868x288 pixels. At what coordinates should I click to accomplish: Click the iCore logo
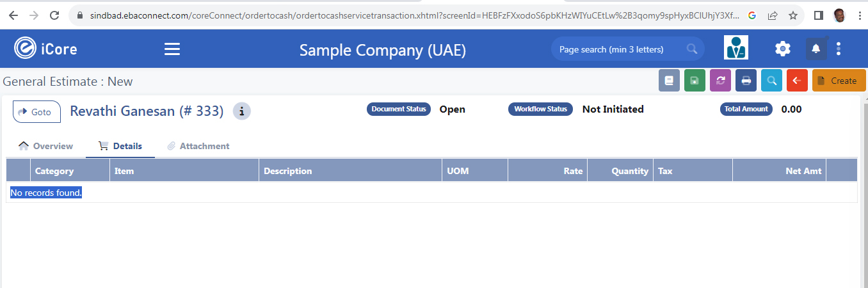(x=45, y=48)
